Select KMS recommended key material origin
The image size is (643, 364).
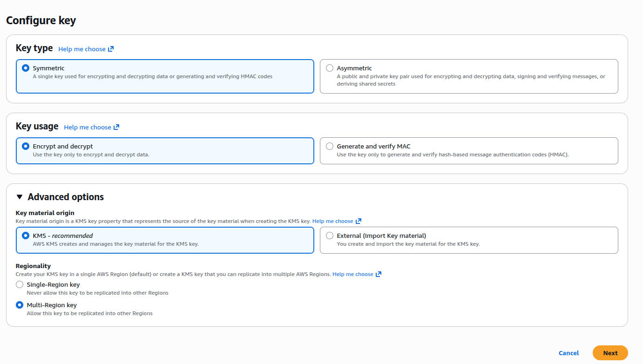click(x=25, y=235)
